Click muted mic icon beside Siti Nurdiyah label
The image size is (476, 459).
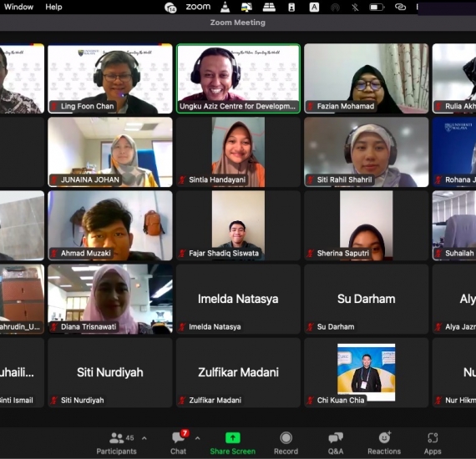click(54, 401)
